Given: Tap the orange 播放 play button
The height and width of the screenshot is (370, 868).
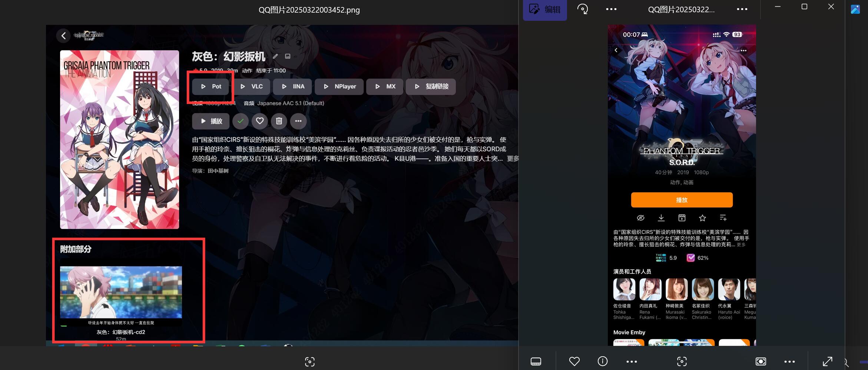Looking at the screenshot, I should coord(682,200).
